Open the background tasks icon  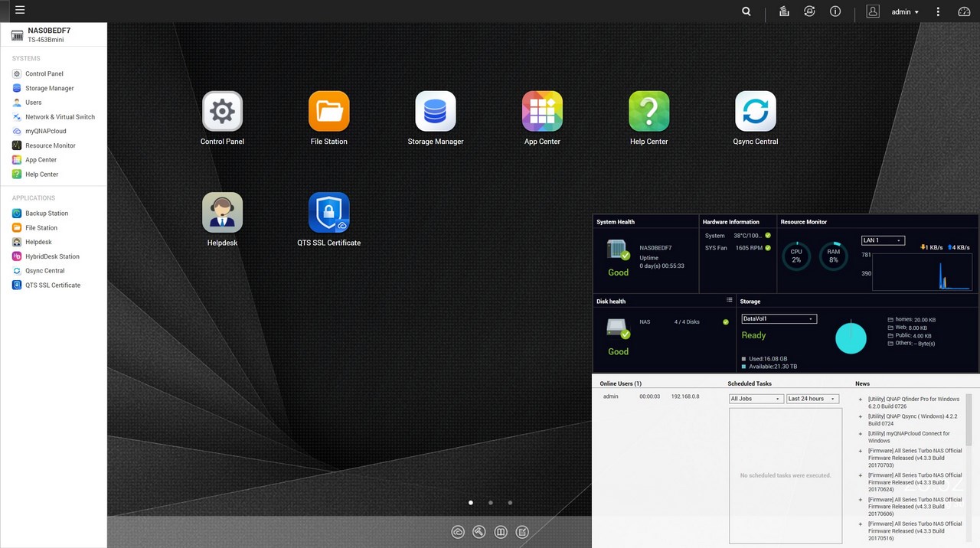click(x=784, y=11)
